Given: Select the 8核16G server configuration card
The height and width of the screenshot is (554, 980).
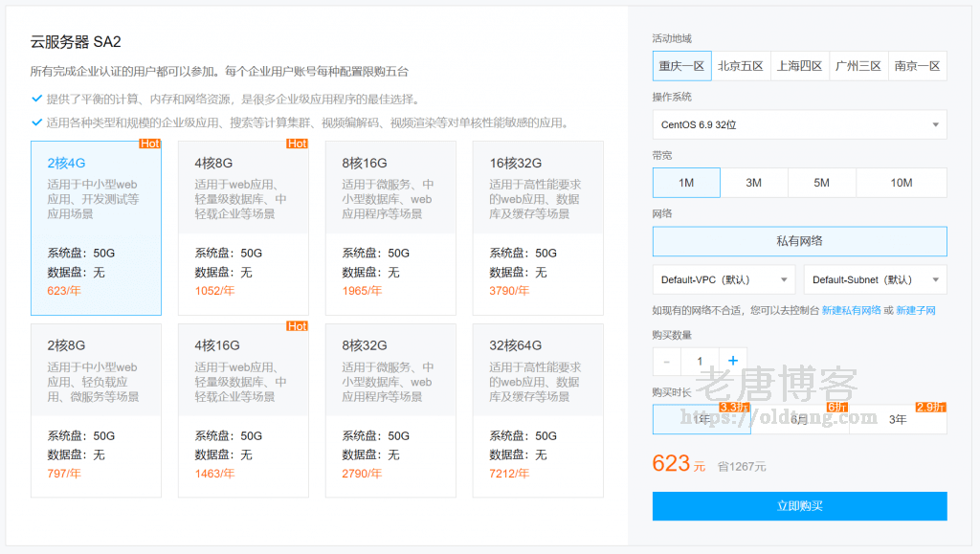Looking at the screenshot, I should (x=390, y=228).
